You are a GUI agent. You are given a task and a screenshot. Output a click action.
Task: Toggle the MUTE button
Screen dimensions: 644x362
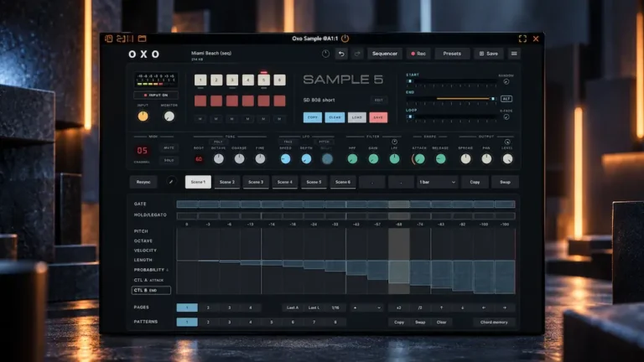[x=169, y=147]
